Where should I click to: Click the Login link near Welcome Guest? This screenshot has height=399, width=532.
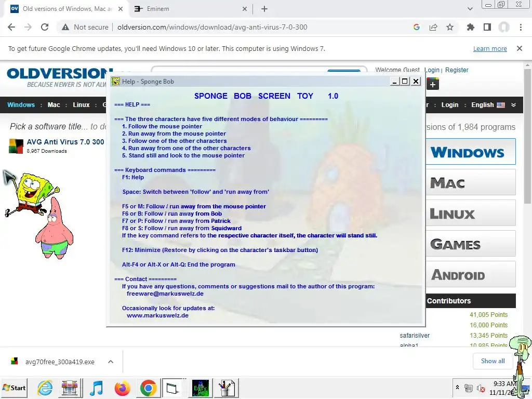pyautogui.click(x=432, y=70)
